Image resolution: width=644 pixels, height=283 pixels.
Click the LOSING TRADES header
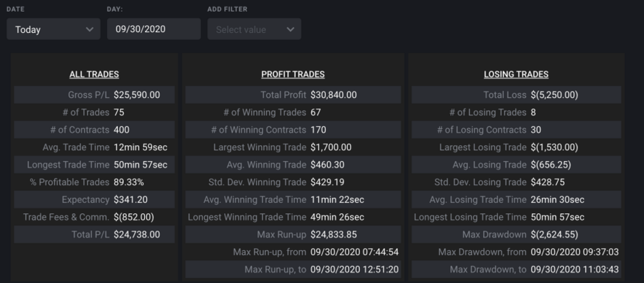pos(516,75)
